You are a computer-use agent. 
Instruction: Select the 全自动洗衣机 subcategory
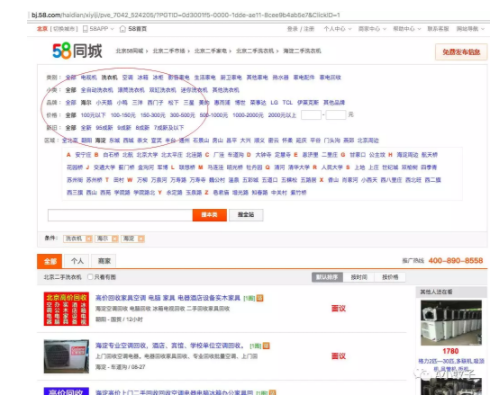click(97, 90)
